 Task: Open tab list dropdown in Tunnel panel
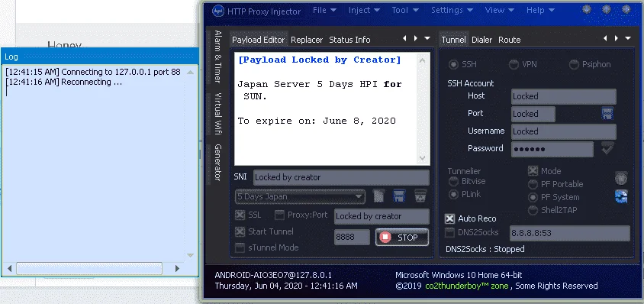[627, 38]
